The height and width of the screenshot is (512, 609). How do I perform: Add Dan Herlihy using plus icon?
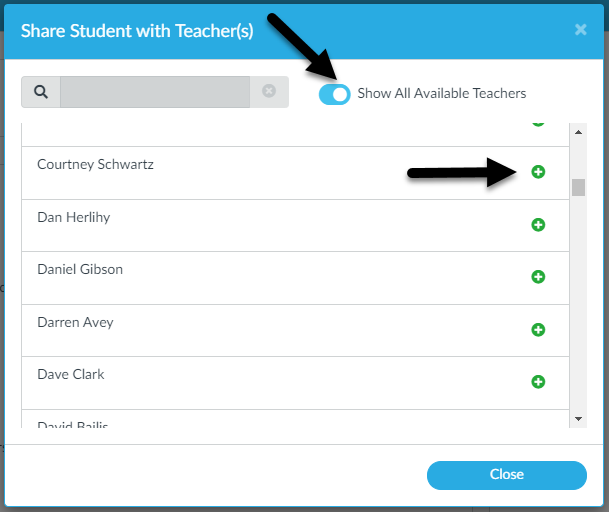point(538,225)
